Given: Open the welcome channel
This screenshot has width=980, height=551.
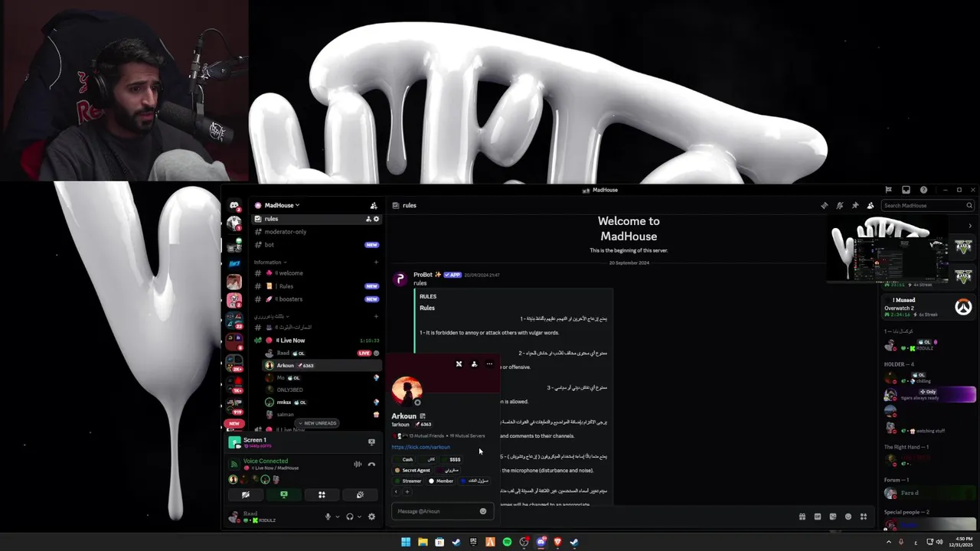Looking at the screenshot, I should click(316, 273).
